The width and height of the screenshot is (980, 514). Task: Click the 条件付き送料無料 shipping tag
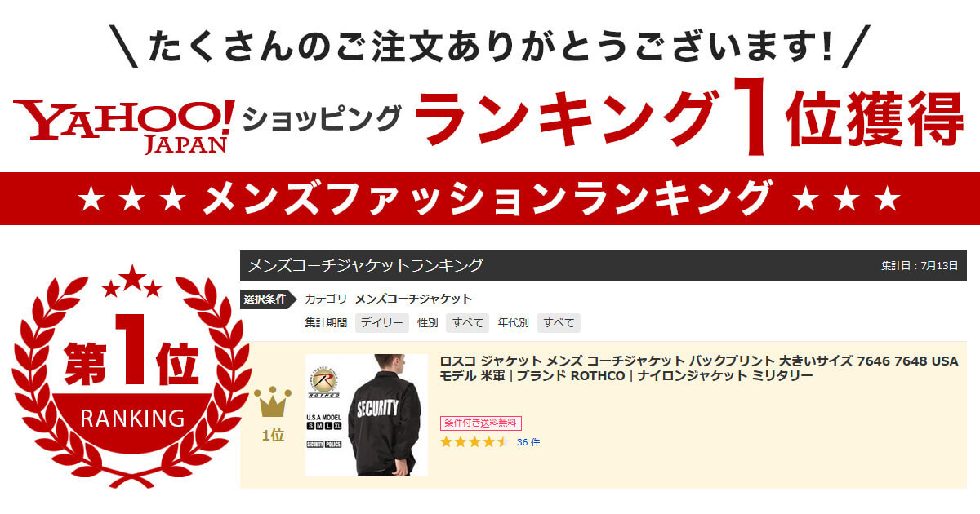[x=481, y=423]
